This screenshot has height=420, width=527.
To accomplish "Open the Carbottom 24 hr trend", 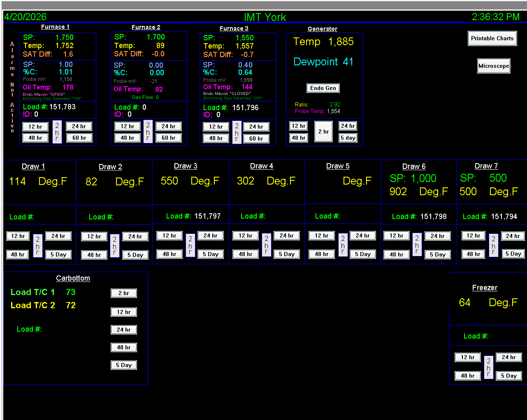I will 123,330.
